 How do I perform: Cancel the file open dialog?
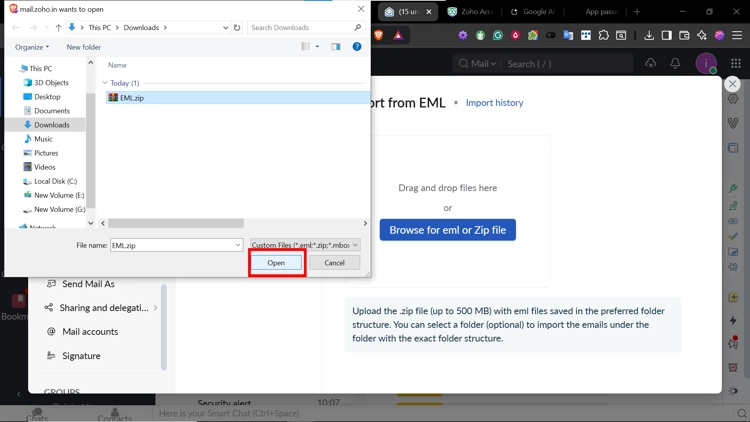click(334, 263)
